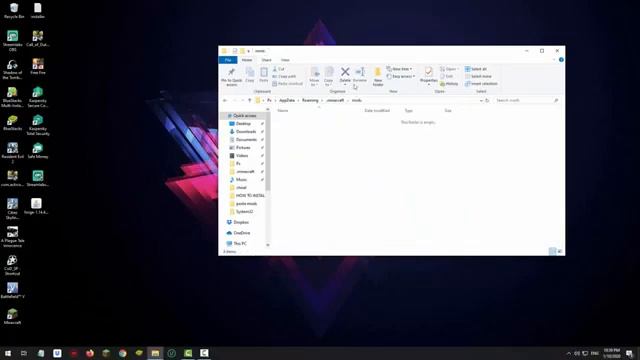This screenshot has height=360, width=640.
Task: Show hidden system tray icons
Action: click(569, 353)
